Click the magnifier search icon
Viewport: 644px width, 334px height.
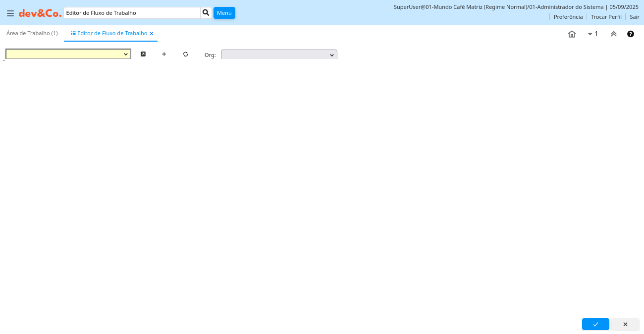206,13
